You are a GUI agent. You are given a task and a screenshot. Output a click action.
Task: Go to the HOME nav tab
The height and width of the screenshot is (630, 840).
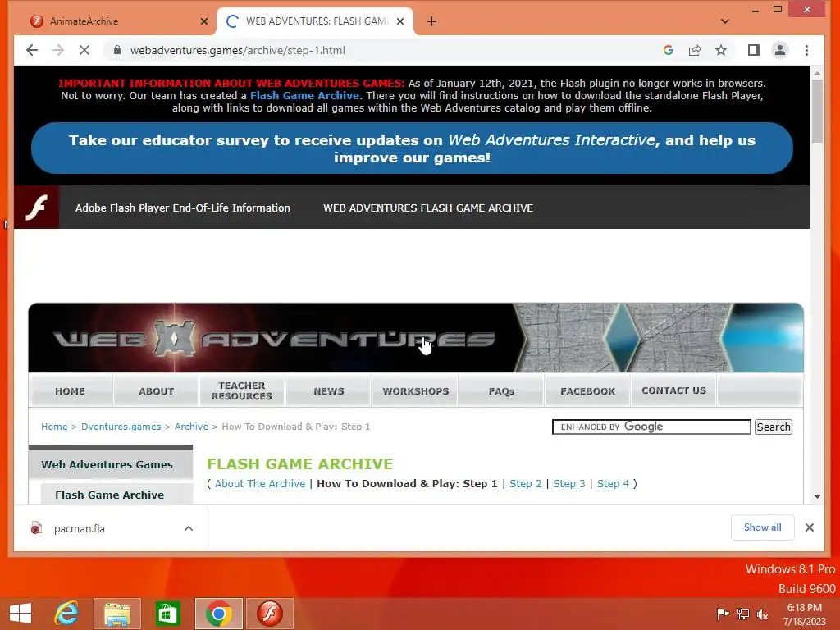pyautogui.click(x=71, y=391)
